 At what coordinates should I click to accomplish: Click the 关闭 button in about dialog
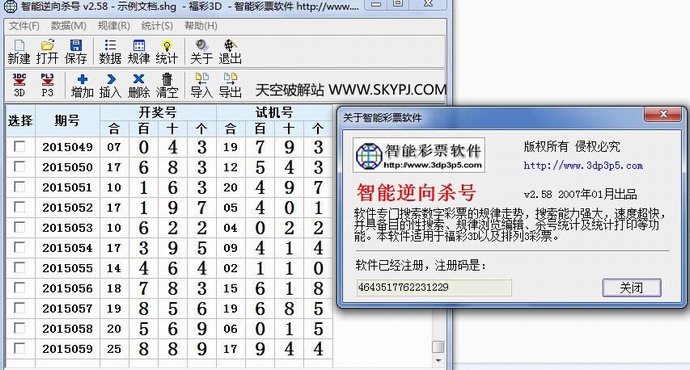point(631,288)
